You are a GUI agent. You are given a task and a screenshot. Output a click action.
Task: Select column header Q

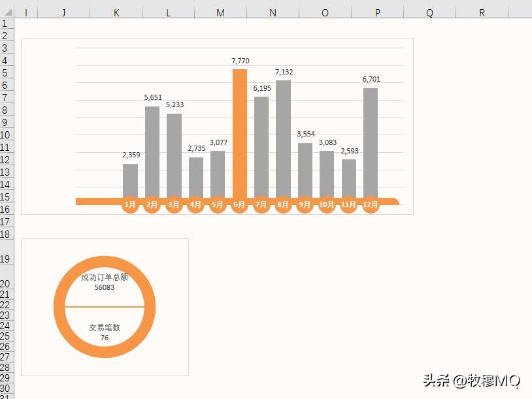pyautogui.click(x=429, y=12)
